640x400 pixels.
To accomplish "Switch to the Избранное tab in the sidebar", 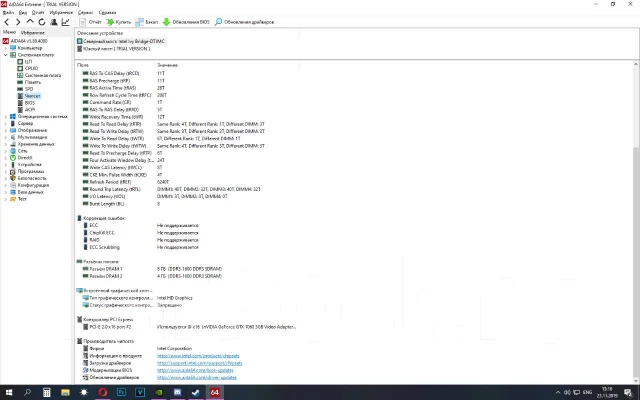I will pos(33,33).
